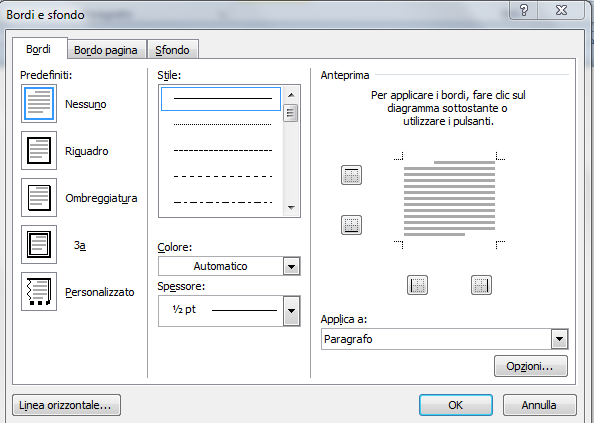
Task: Toggle the left border button in preview
Action: (x=417, y=285)
